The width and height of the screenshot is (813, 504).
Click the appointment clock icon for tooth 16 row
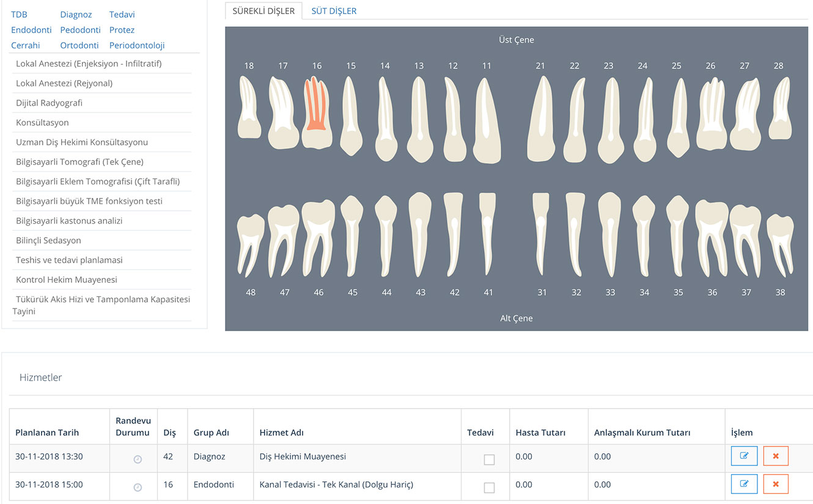138,488
